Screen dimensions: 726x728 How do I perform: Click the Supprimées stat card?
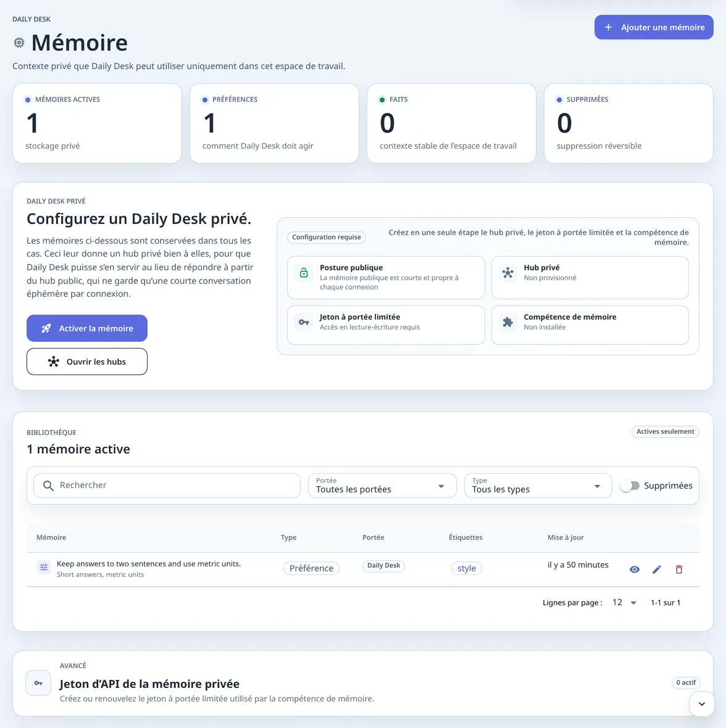tap(628, 123)
